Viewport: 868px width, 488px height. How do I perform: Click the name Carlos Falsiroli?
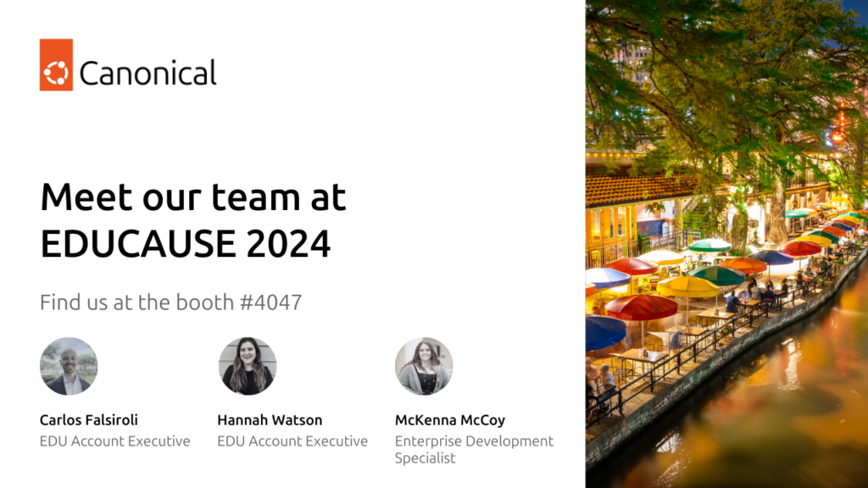coord(88,420)
